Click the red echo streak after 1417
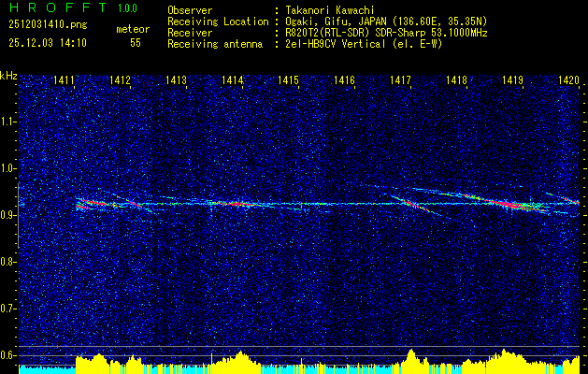Image resolution: width=588 pixels, height=374 pixels. pyautogui.click(x=411, y=204)
